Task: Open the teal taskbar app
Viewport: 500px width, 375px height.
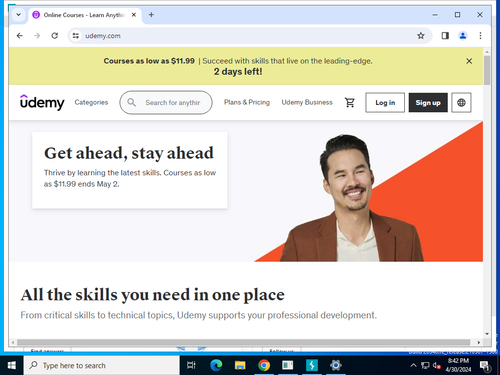Action: coord(312,365)
